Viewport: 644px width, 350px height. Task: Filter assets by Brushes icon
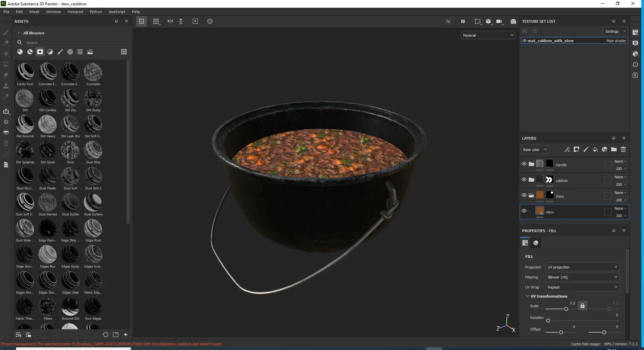point(60,52)
